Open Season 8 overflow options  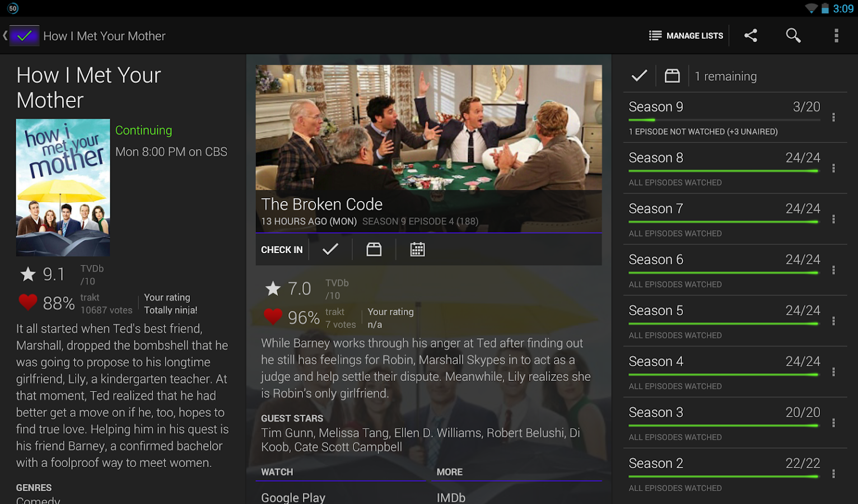point(833,168)
